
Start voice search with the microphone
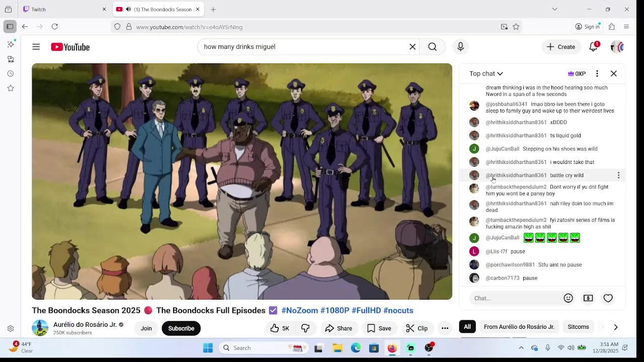460,47
